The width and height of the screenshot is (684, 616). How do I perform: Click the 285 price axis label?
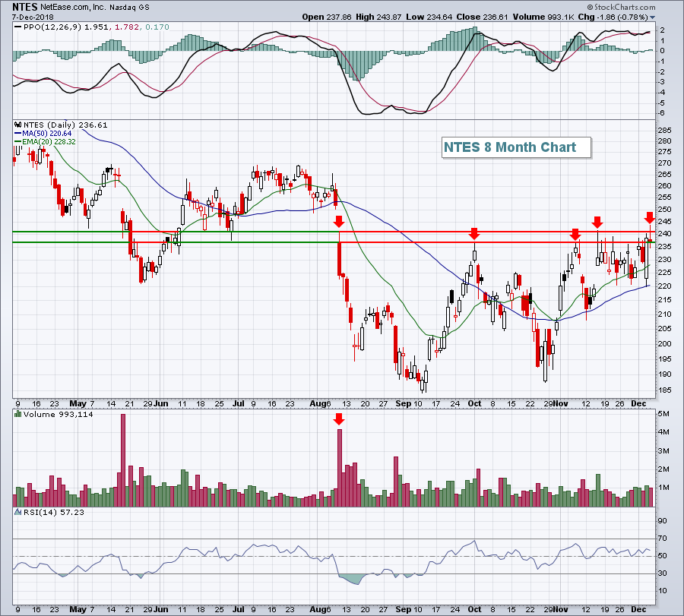point(665,131)
